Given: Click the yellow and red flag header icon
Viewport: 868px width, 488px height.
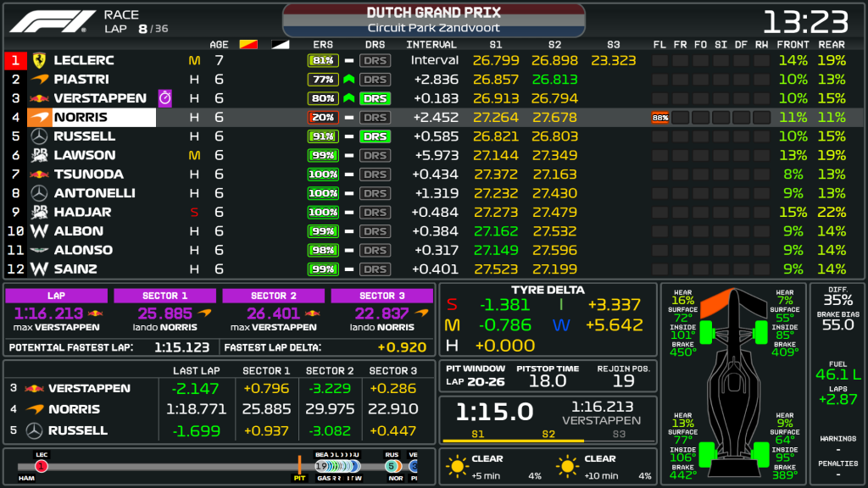Looking at the screenshot, I should (x=248, y=44).
